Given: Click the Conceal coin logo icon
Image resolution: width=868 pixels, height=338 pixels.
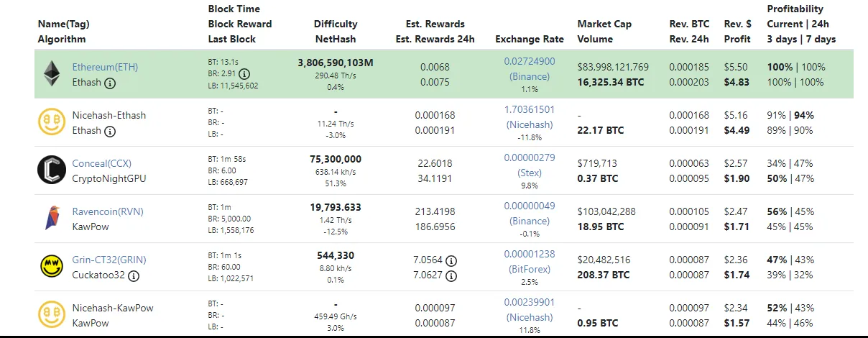Looking at the screenshot, I should coord(51,170).
